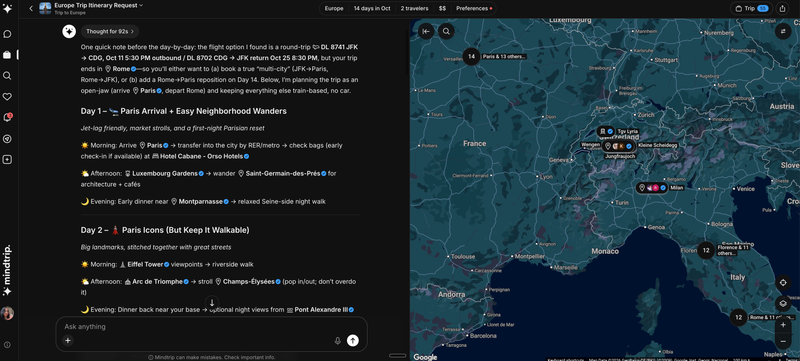The image size is (800, 361).
Task: Click the Mindtrip sparkle logo at top left
Action: coord(7,9)
